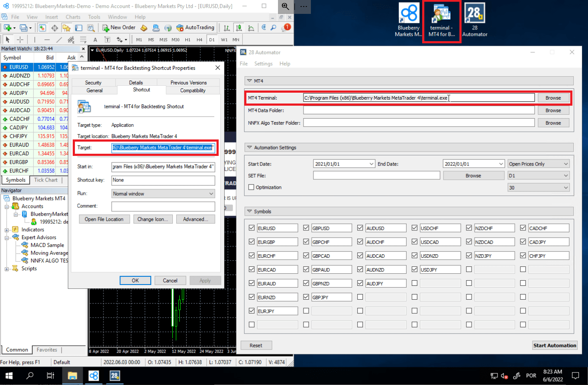Screen dimensions: 588x385
Task: Switch chart to Line Chart icon
Action: pos(251,28)
